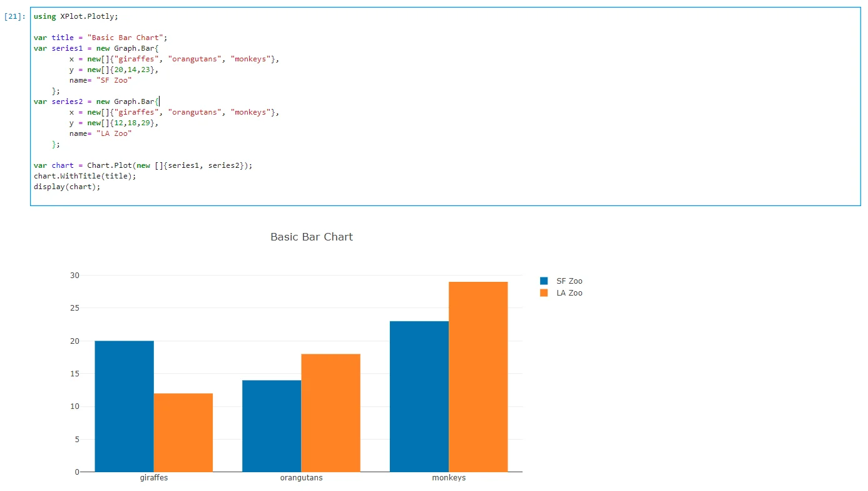Select cell via the [21] prompt
This screenshot has height=491, width=868.
tap(14, 17)
